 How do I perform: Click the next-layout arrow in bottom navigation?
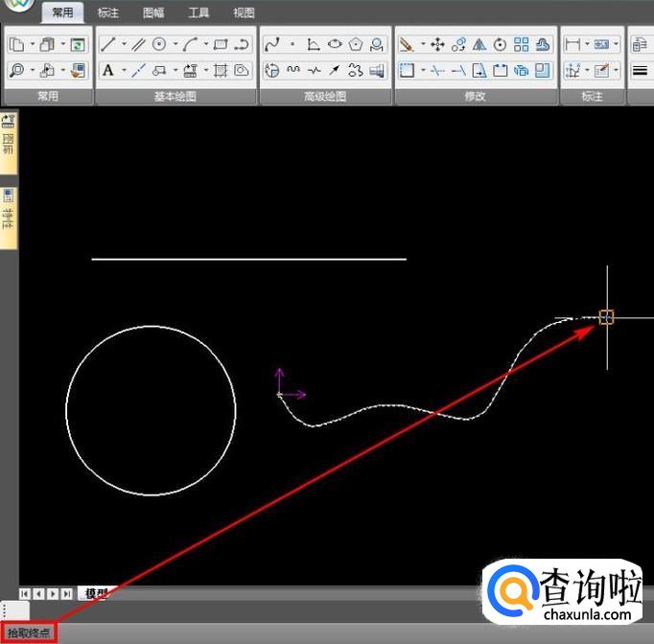(53, 594)
